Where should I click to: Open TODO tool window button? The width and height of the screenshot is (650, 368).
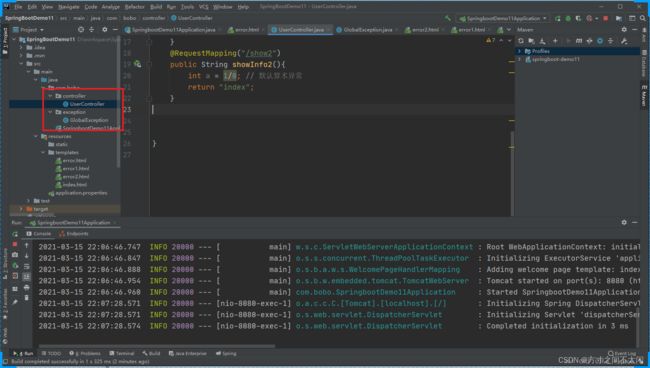click(51, 353)
